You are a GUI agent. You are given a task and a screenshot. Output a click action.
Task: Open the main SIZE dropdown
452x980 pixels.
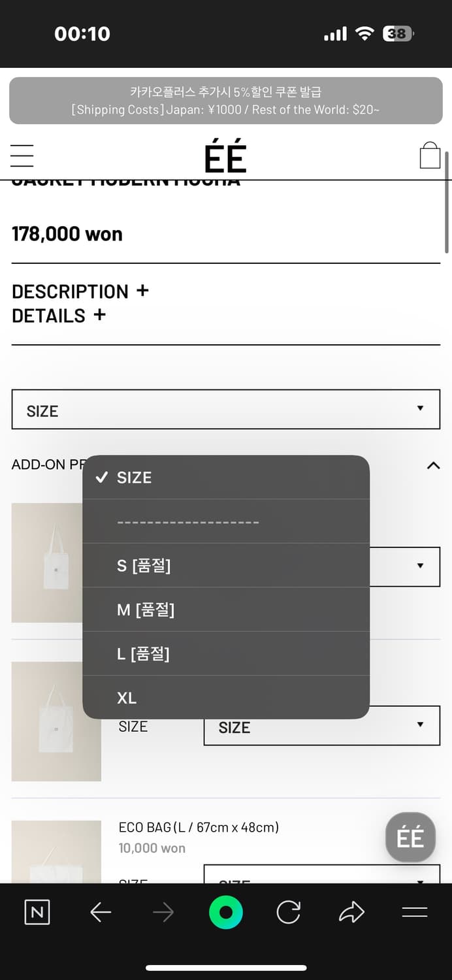point(226,410)
